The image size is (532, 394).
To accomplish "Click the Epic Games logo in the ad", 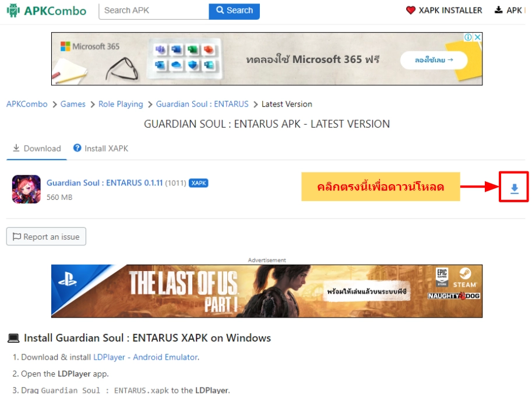I will pyautogui.click(x=442, y=277).
